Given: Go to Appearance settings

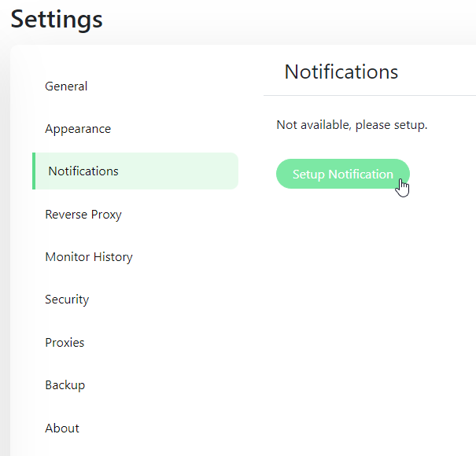Looking at the screenshot, I should (78, 129).
